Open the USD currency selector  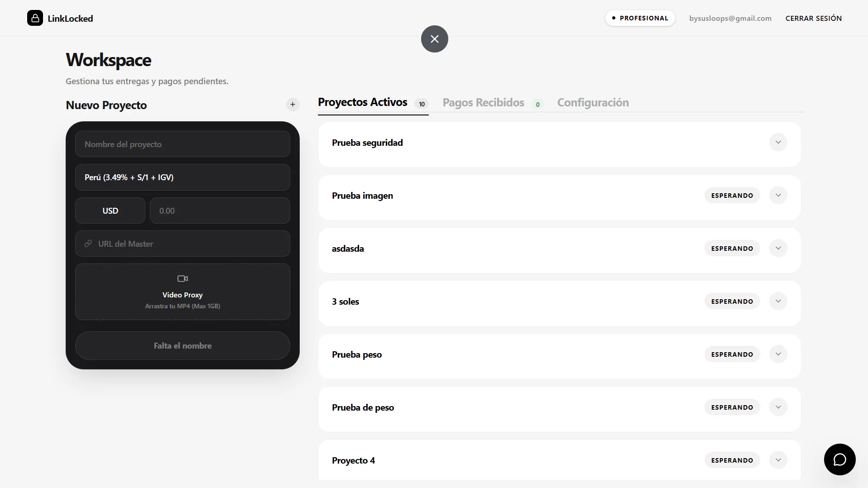tap(110, 211)
